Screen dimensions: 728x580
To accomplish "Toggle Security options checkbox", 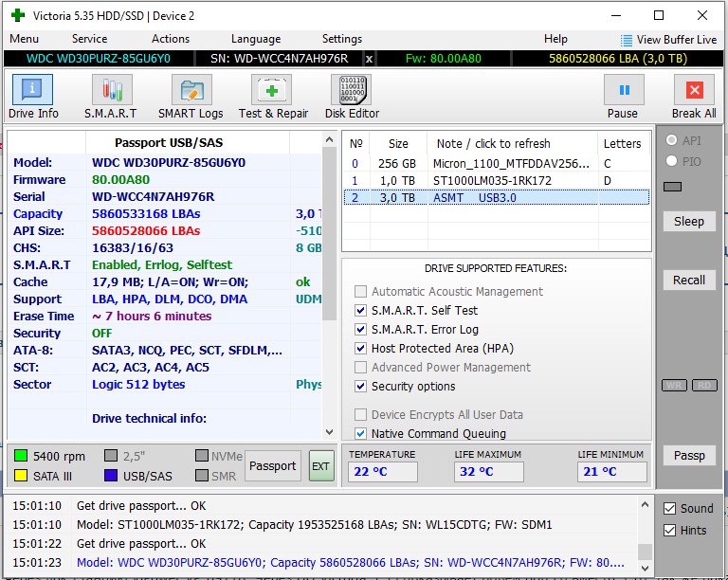I will [x=360, y=387].
